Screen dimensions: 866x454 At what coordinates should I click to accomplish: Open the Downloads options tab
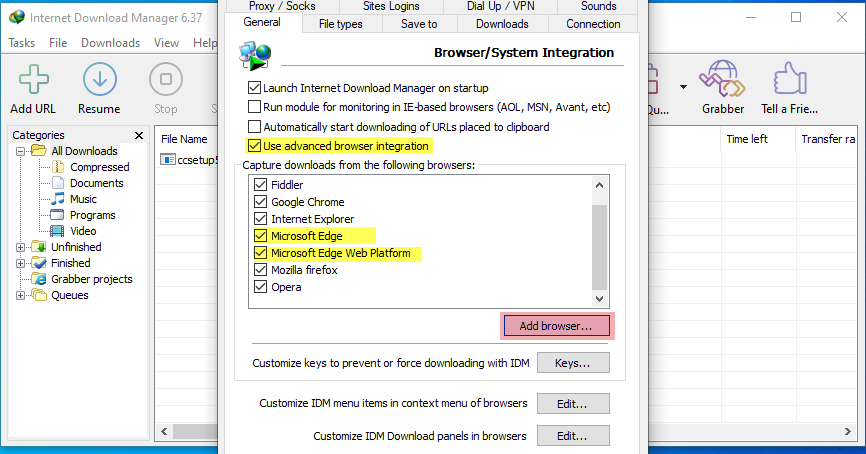point(502,24)
